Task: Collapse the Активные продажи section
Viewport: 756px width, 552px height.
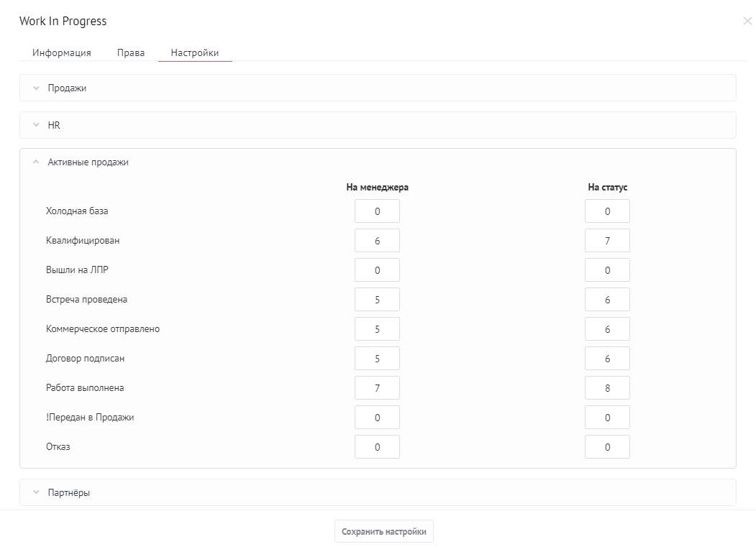Action: click(x=36, y=162)
